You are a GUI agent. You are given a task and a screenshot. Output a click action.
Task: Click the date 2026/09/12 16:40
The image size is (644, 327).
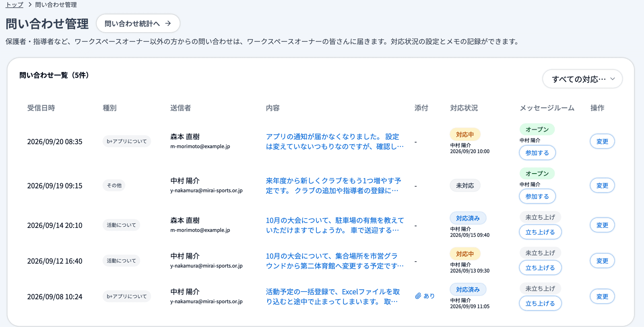(x=55, y=261)
